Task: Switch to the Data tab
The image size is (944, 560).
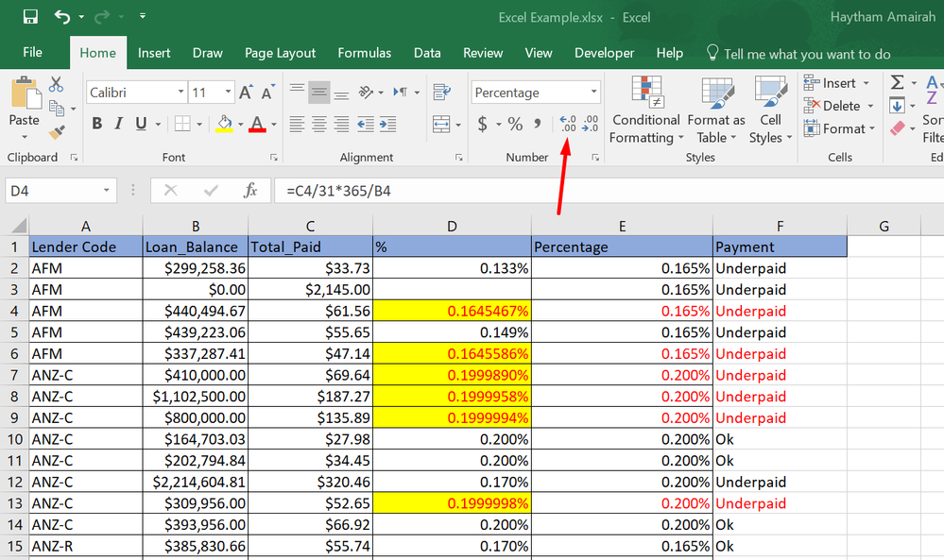Action: click(x=427, y=53)
